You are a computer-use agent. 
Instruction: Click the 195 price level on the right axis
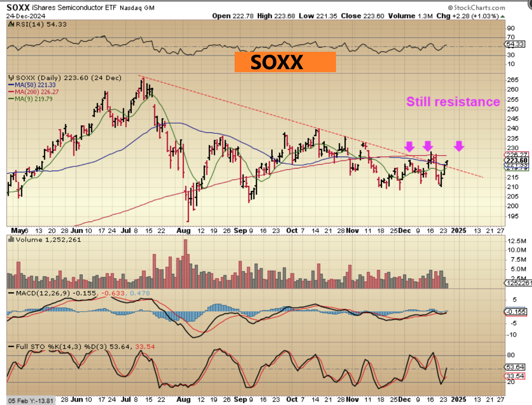coord(512,216)
